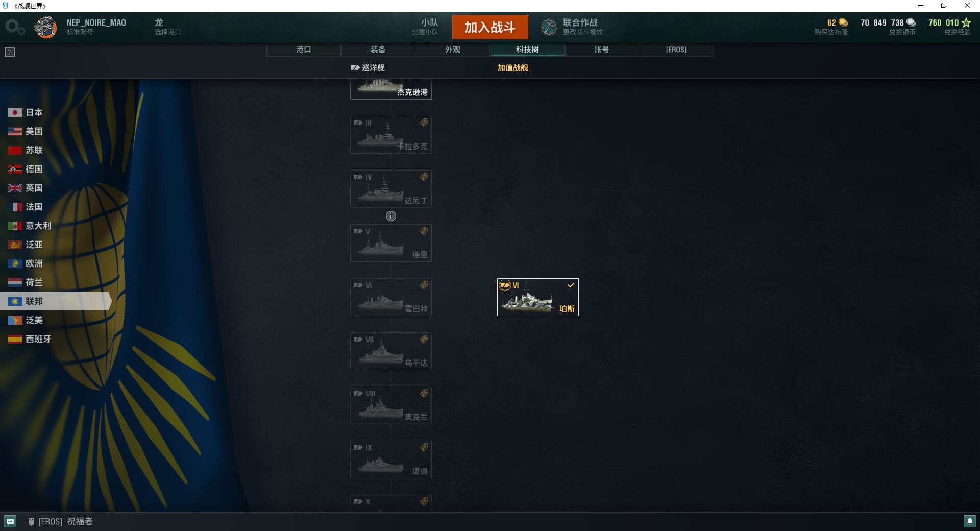The image size is (980, 531).
Task: Select the tier VIII 奥克兰 ship
Action: point(391,405)
